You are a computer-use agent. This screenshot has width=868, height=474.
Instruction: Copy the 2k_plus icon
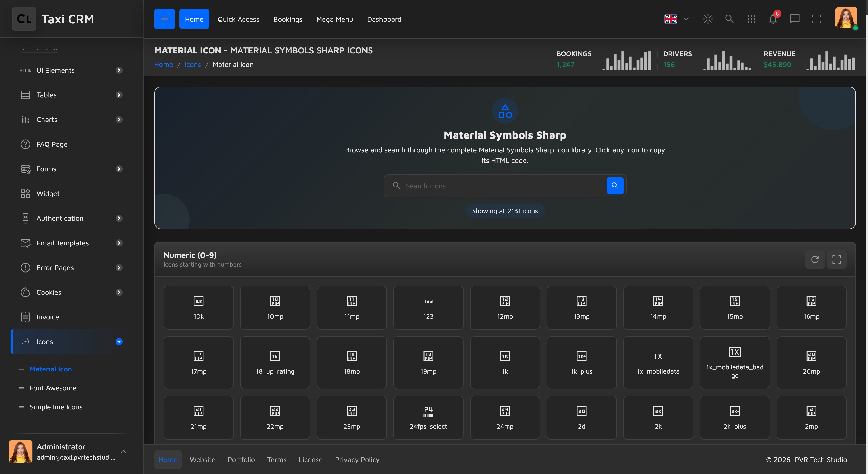pos(735,417)
